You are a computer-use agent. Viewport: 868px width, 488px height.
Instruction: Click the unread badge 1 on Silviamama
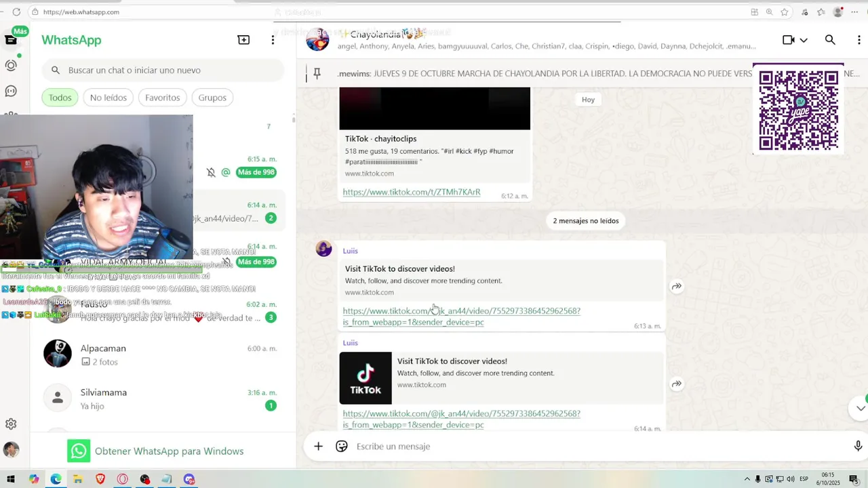pos(271,405)
